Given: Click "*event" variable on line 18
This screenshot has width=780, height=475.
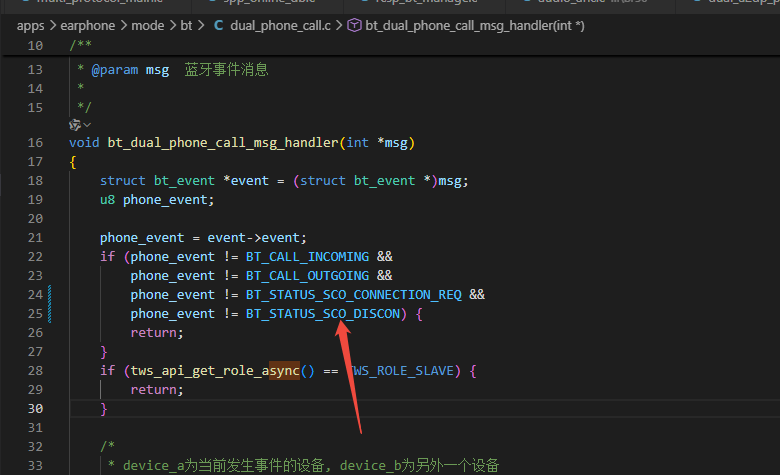Looking at the screenshot, I should pos(246,181).
